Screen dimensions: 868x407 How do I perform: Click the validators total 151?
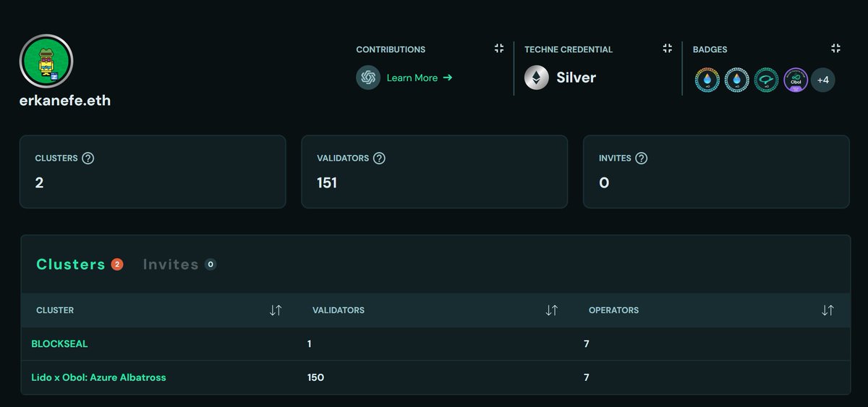pyautogui.click(x=327, y=183)
